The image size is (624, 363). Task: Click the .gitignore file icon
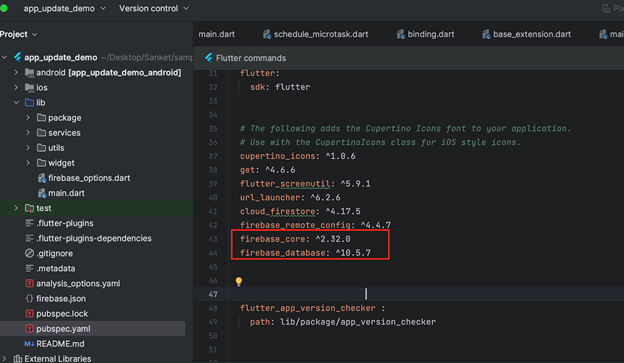[29, 253]
